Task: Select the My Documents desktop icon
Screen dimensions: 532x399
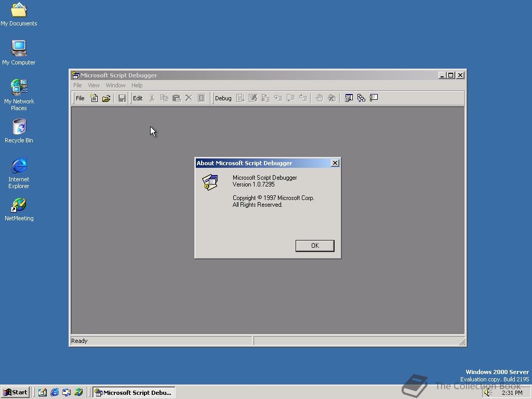Action: point(19,14)
